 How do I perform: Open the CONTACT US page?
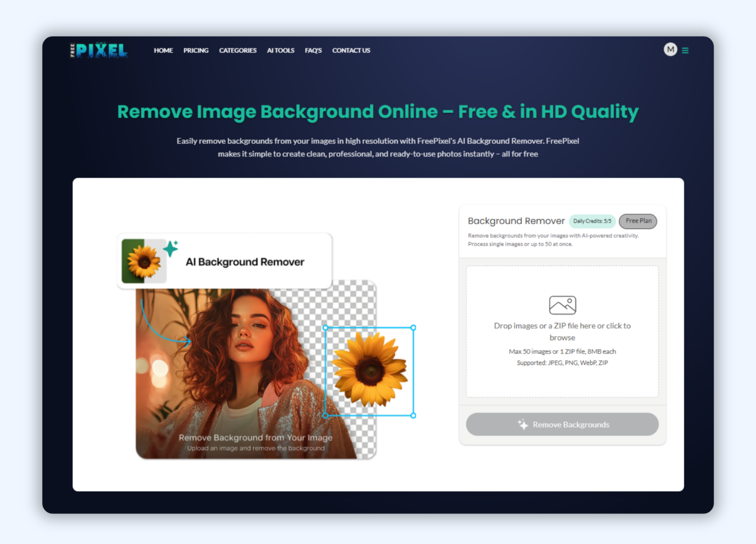coord(351,51)
